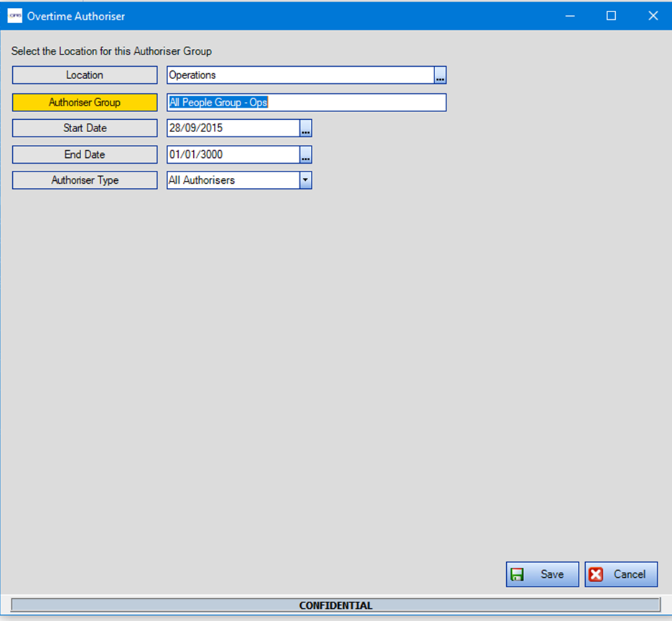672x621 pixels.
Task: Save the authoriser group
Action: click(x=542, y=574)
